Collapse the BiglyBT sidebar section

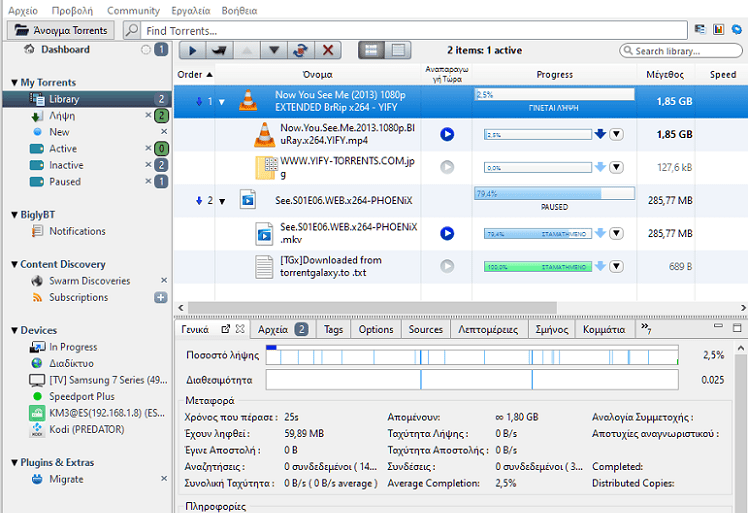[x=14, y=215]
